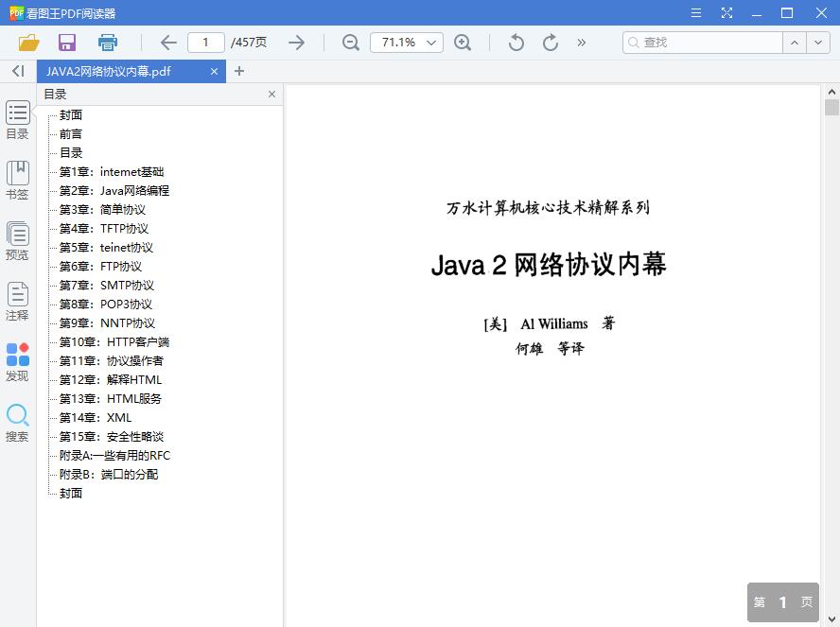Rotate the page clockwise
The height and width of the screenshot is (627, 840).
pyautogui.click(x=551, y=43)
